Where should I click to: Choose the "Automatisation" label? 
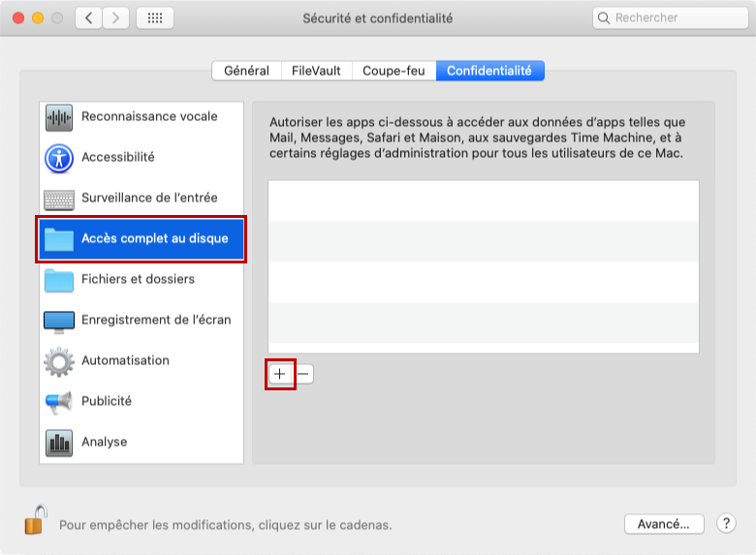click(125, 360)
